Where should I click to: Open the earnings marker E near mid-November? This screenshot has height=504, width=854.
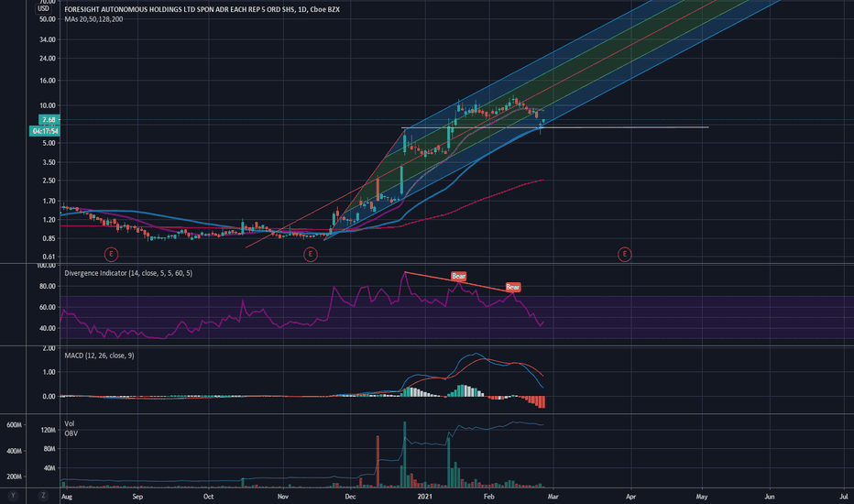coord(311,254)
